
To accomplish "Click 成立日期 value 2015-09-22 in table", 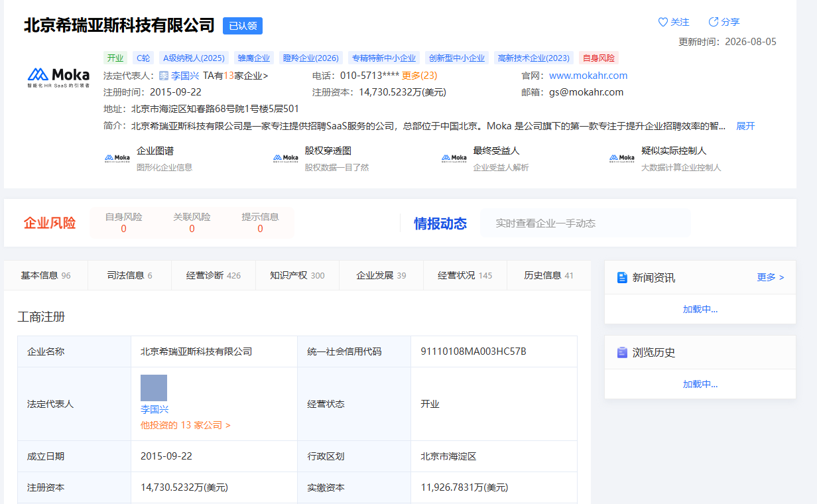I will [166, 456].
